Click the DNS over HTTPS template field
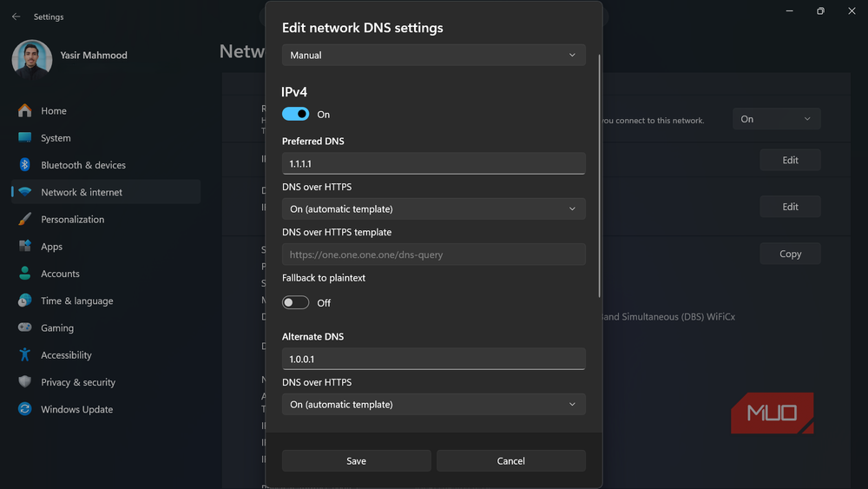Viewport: 868px width, 489px height. click(x=433, y=254)
